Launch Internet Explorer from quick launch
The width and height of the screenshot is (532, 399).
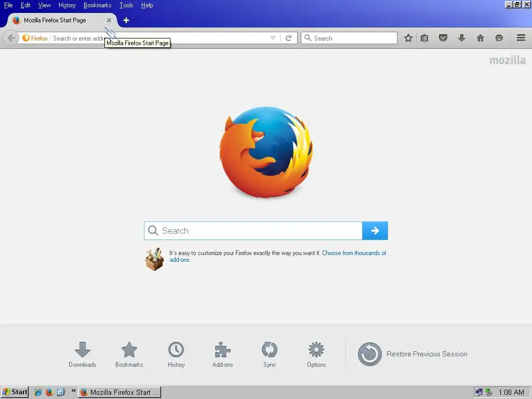(37, 392)
